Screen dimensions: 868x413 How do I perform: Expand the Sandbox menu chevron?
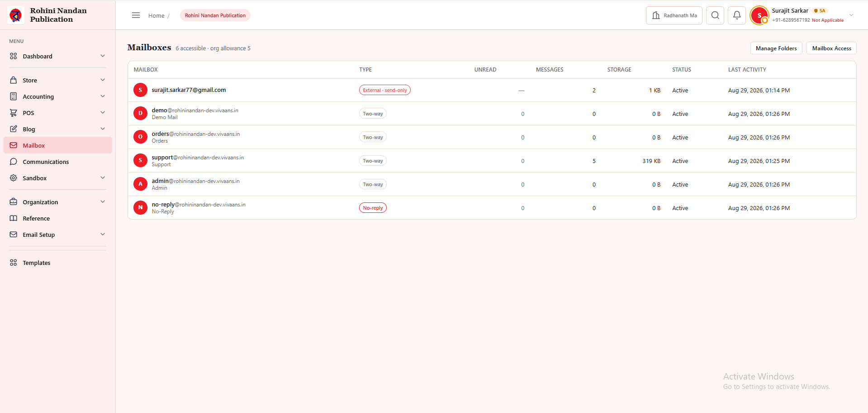click(103, 178)
